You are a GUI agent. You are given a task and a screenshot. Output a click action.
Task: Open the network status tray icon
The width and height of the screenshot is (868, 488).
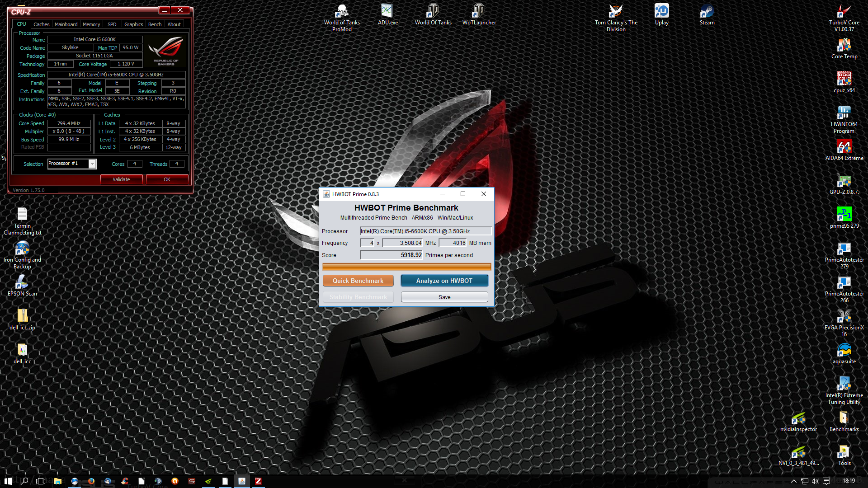804,481
